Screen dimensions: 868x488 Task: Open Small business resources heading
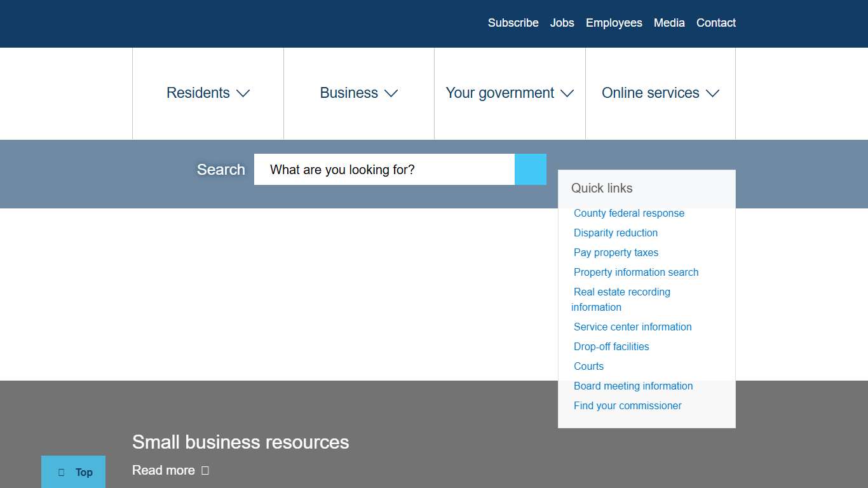click(x=240, y=442)
